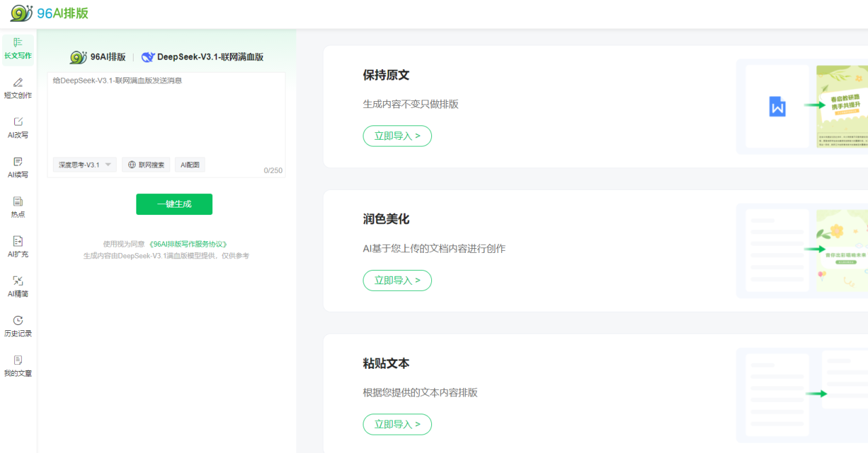Toggle 联网搜索 web search
868x453 pixels.
(x=146, y=165)
